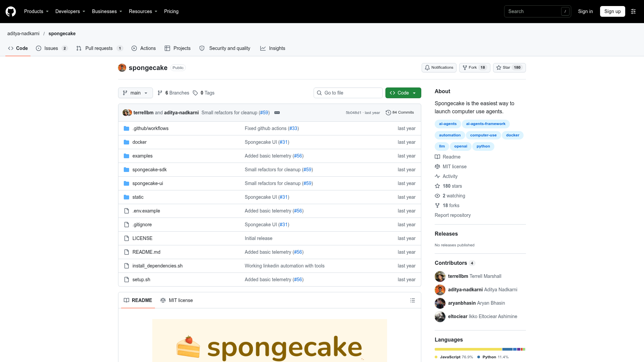Screen dimensions: 644x362
Task: Switch to the Pull requests tab
Action: coord(100,48)
